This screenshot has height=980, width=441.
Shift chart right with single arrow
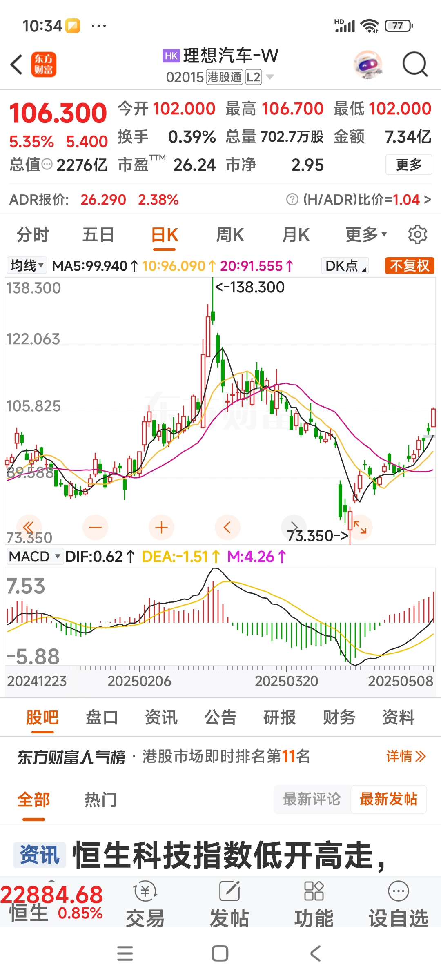tap(294, 527)
